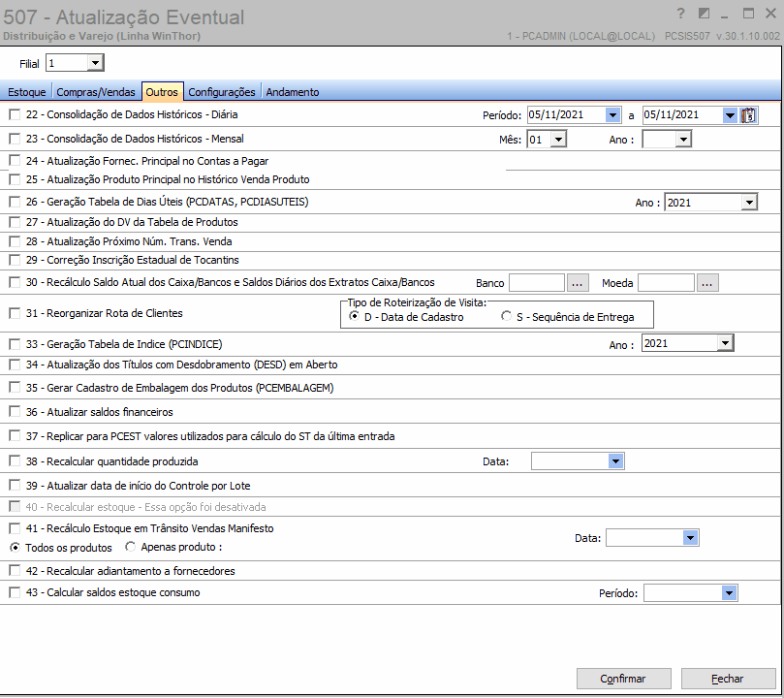This screenshot has width=784, height=698.
Task: Enable 24 Atualização Fornec. Principal
Action: click(x=15, y=161)
